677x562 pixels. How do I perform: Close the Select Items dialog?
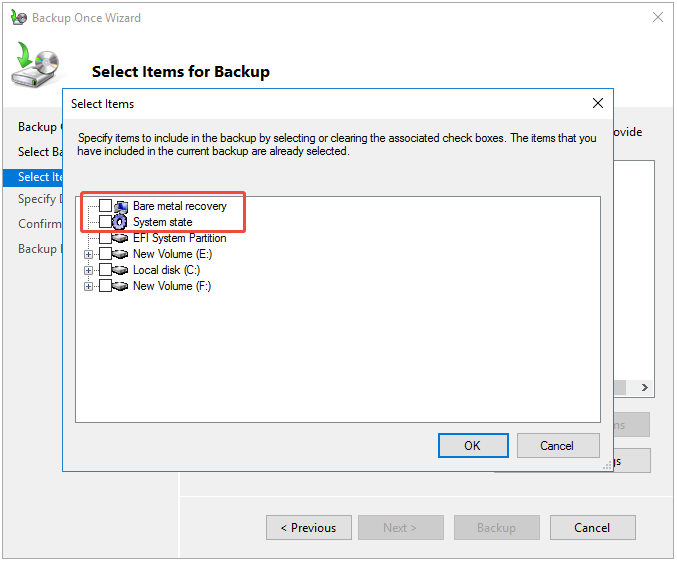(x=598, y=103)
